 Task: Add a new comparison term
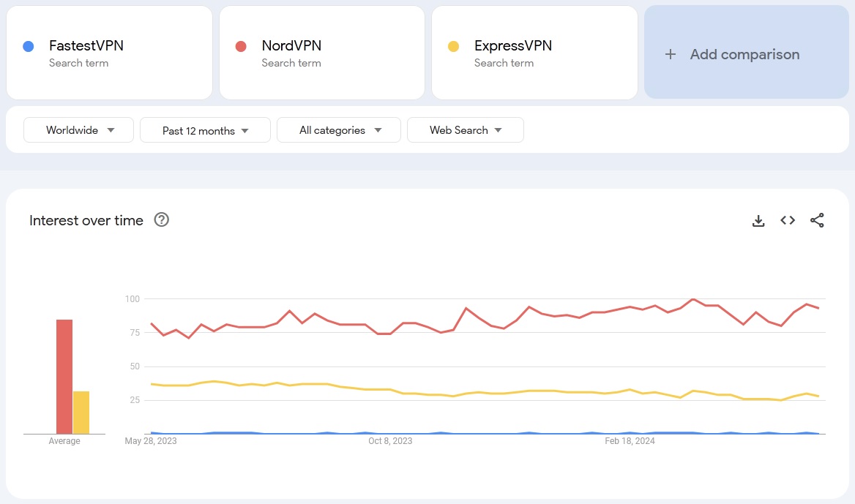747,53
